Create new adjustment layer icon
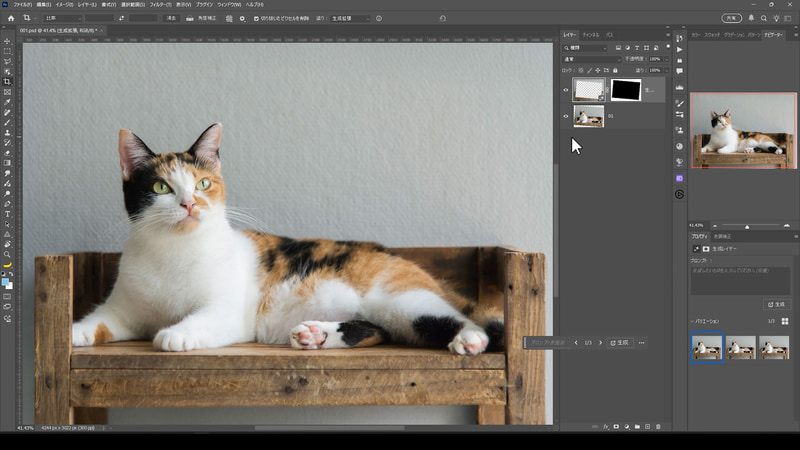The height and width of the screenshot is (450, 800). pyautogui.click(x=627, y=427)
